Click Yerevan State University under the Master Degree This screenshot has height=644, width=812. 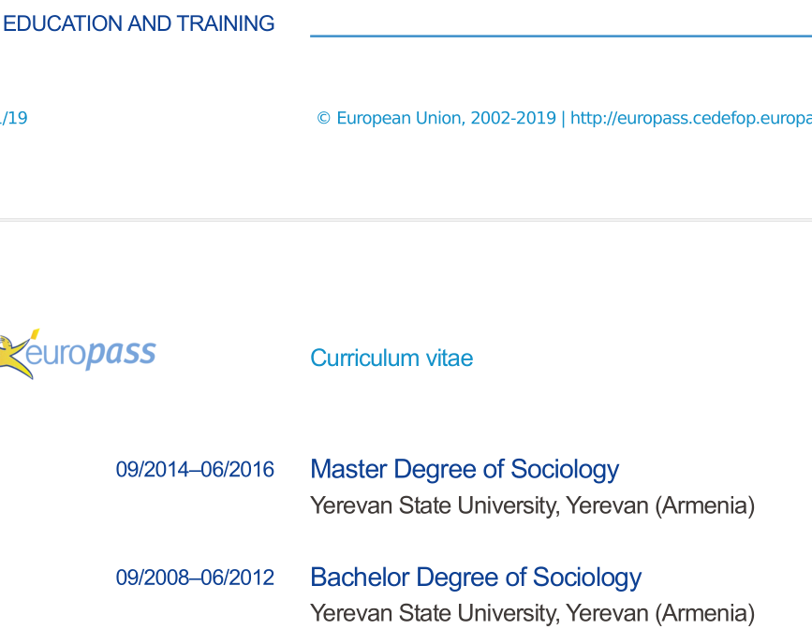(x=435, y=506)
